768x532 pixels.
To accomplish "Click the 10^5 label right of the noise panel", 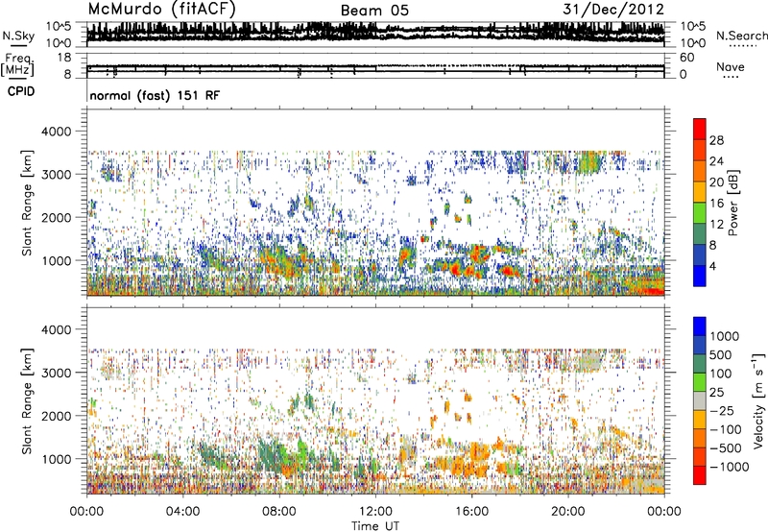I will point(693,27).
